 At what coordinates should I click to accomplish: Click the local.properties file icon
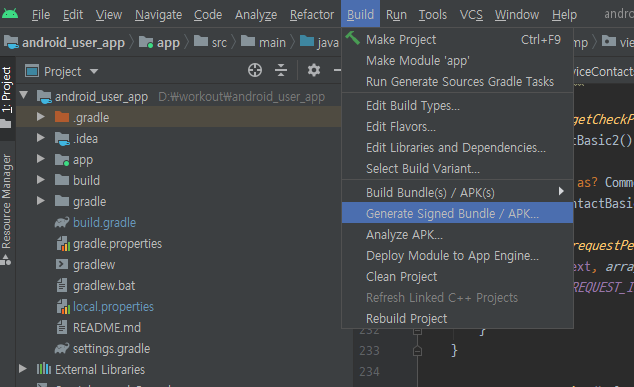pyautogui.click(x=63, y=307)
